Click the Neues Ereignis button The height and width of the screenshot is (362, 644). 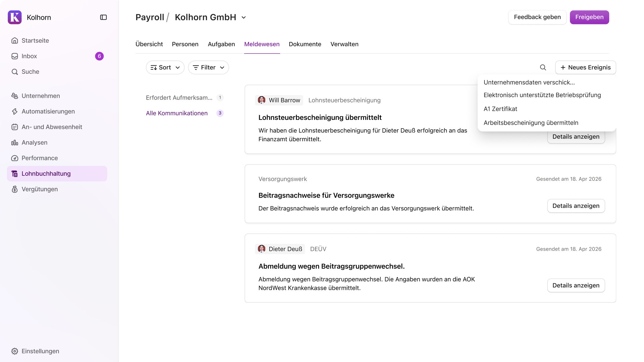(585, 67)
